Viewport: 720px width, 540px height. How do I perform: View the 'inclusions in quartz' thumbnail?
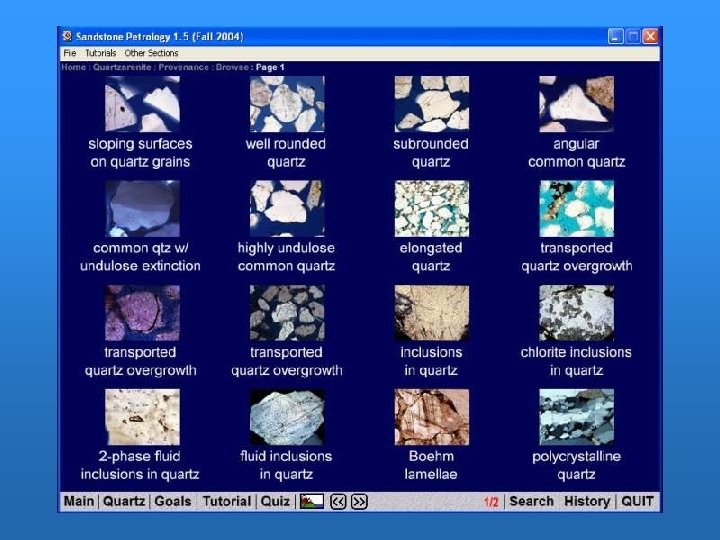point(432,313)
